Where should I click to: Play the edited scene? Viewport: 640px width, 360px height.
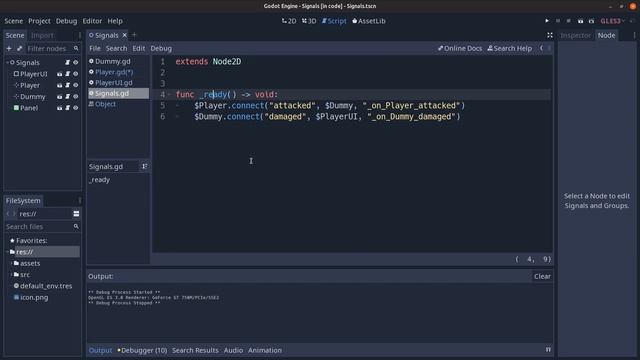(580, 21)
